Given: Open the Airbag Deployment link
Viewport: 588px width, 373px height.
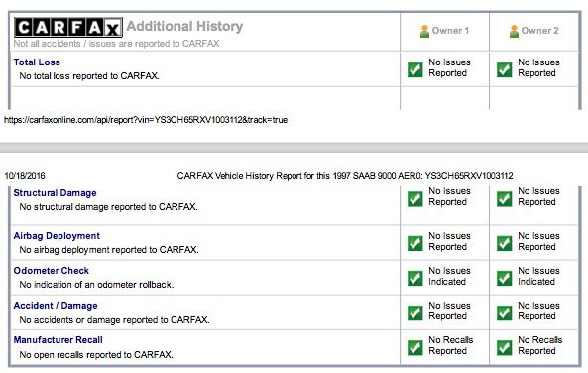Looking at the screenshot, I should point(57,236).
